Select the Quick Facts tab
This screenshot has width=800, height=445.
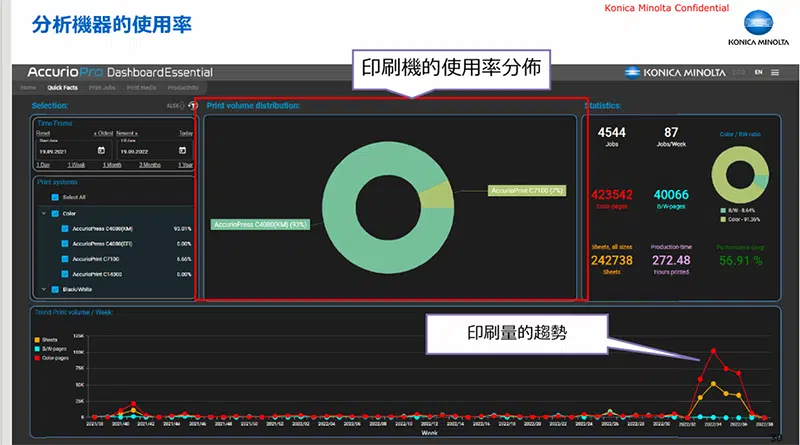point(62,88)
